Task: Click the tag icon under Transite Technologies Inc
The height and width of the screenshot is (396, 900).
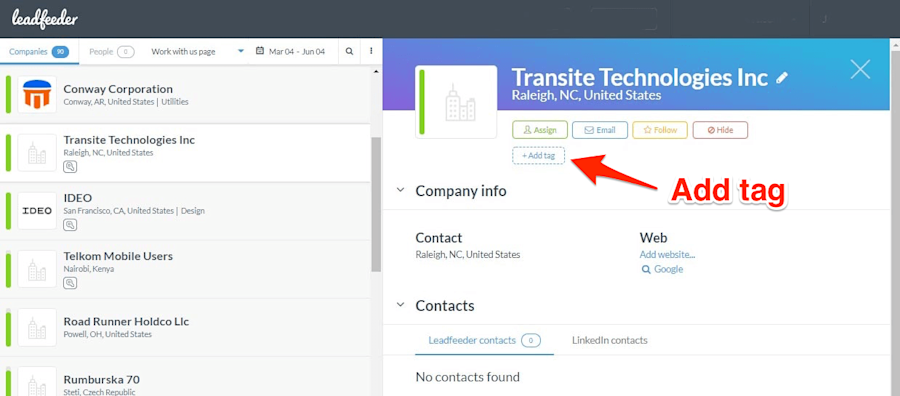Action: click(x=70, y=166)
